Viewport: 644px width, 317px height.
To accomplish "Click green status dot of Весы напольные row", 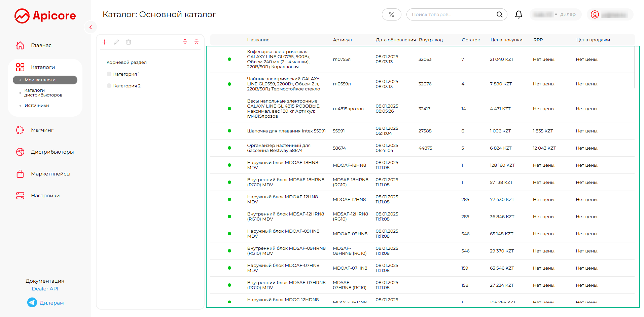I will coord(229,109).
